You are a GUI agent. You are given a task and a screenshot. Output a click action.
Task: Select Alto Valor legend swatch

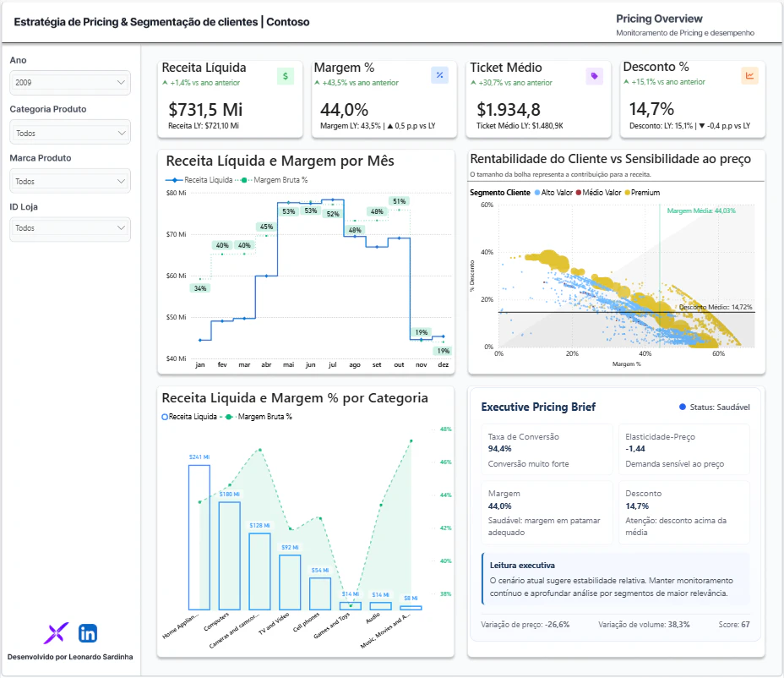coord(537,193)
